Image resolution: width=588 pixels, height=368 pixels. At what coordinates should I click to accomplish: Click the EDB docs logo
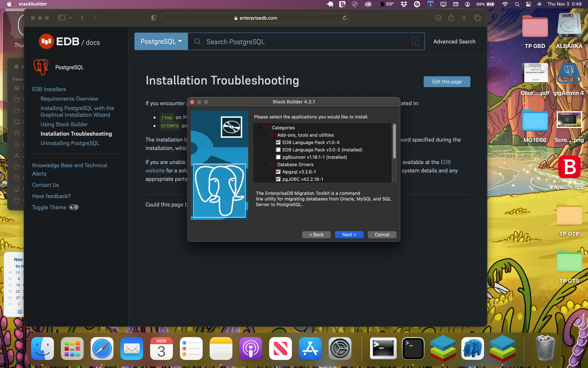click(69, 41)
